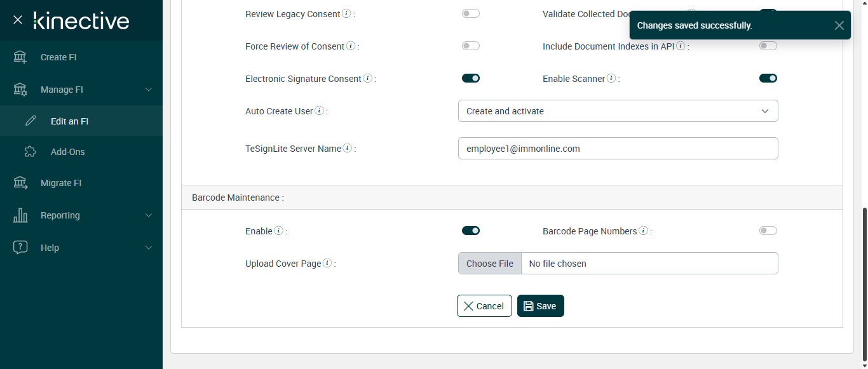This screenshot has height=369, width=868.
Task: Click the Migrate FI bank icon
Action: (x=20, y=183)
